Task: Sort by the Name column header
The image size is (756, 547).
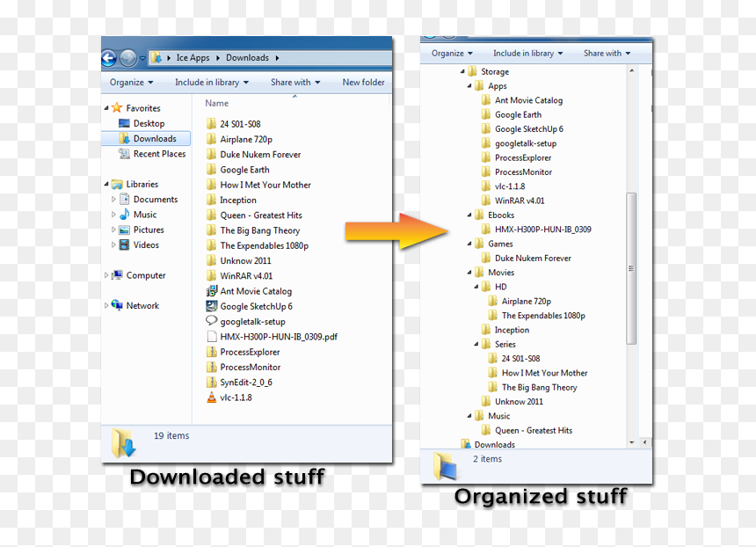Action: (217, 103)
